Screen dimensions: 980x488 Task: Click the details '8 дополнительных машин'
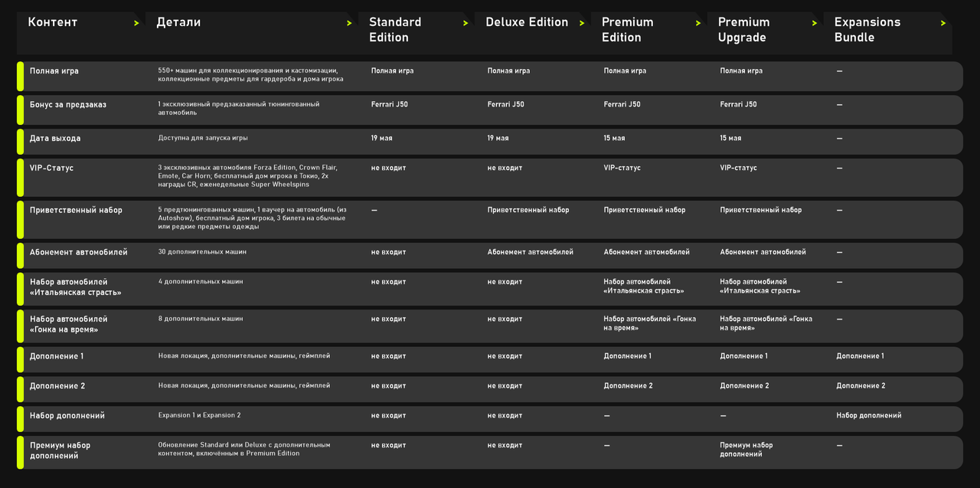click(201, 319)
